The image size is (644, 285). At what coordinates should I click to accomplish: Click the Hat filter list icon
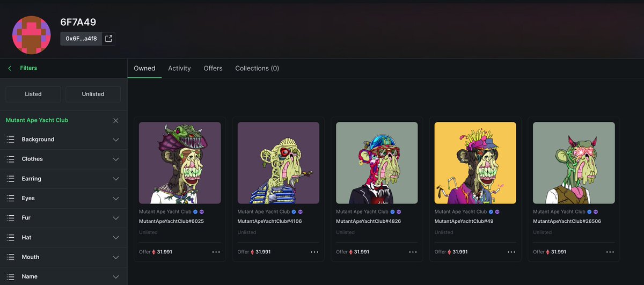click(10, 237)
